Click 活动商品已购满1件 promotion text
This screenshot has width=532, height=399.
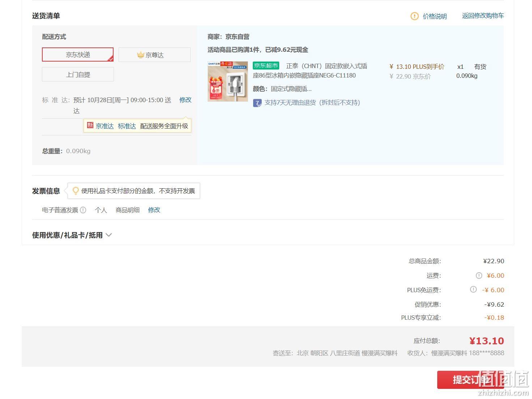pos(258,50)
